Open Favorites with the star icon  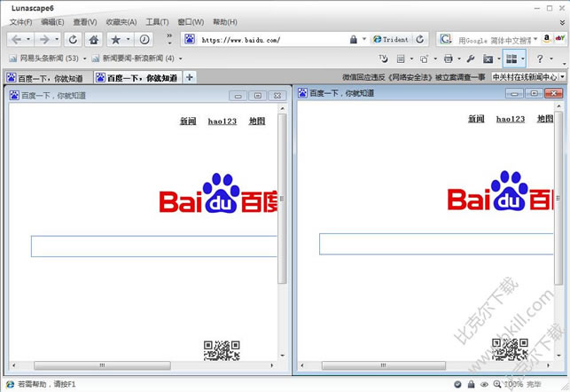point(115,39)
